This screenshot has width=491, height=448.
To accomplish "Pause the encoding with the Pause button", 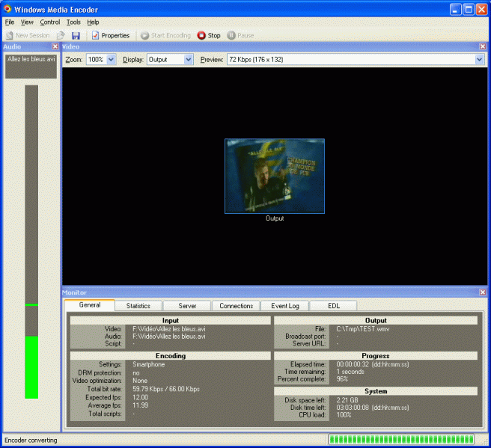I will click(240, 36).
